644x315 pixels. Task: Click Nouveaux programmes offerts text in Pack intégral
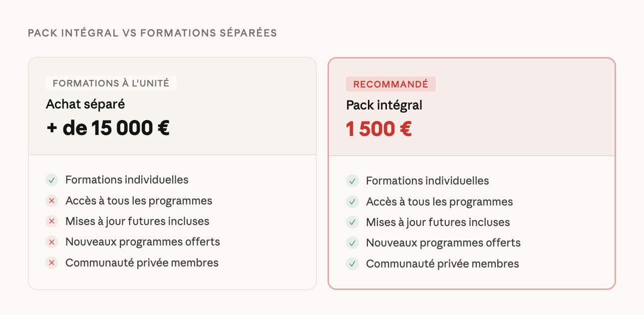click(x=443, y=243)
